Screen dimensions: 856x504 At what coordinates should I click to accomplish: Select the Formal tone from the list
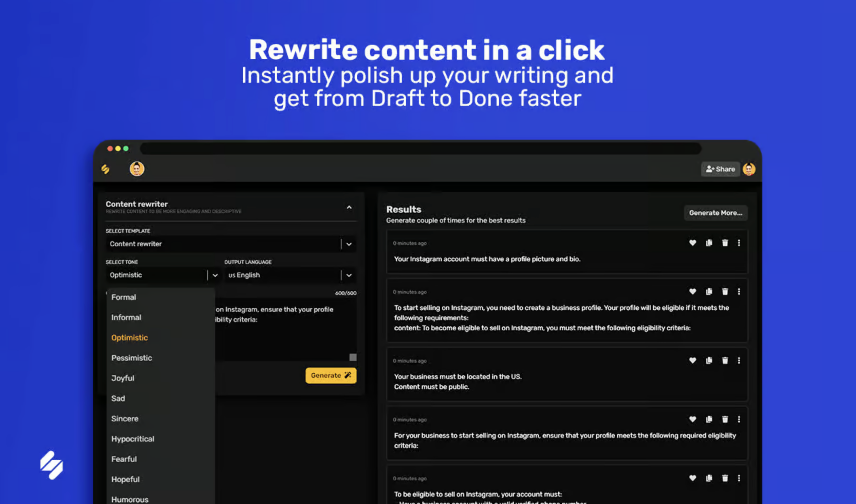(x=123, y=297)
